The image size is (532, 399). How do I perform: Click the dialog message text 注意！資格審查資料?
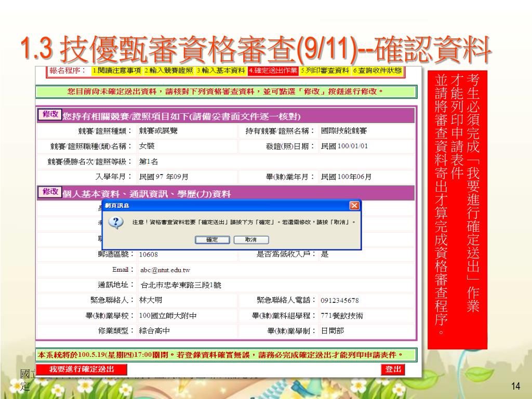243,222
